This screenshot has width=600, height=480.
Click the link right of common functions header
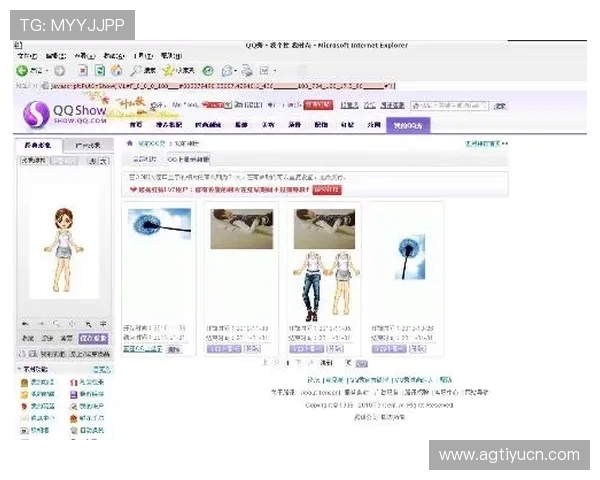pos(102,369)
